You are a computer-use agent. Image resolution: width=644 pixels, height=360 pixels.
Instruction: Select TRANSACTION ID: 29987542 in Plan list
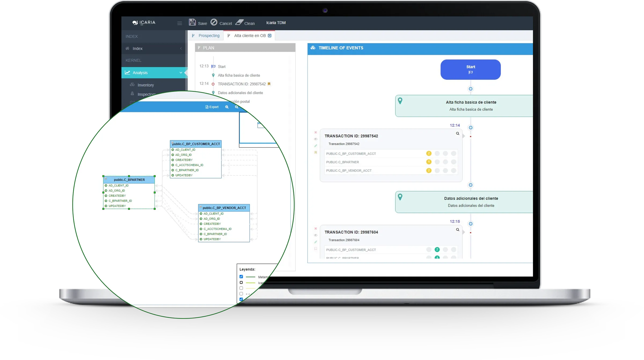[x=241, y=84]
